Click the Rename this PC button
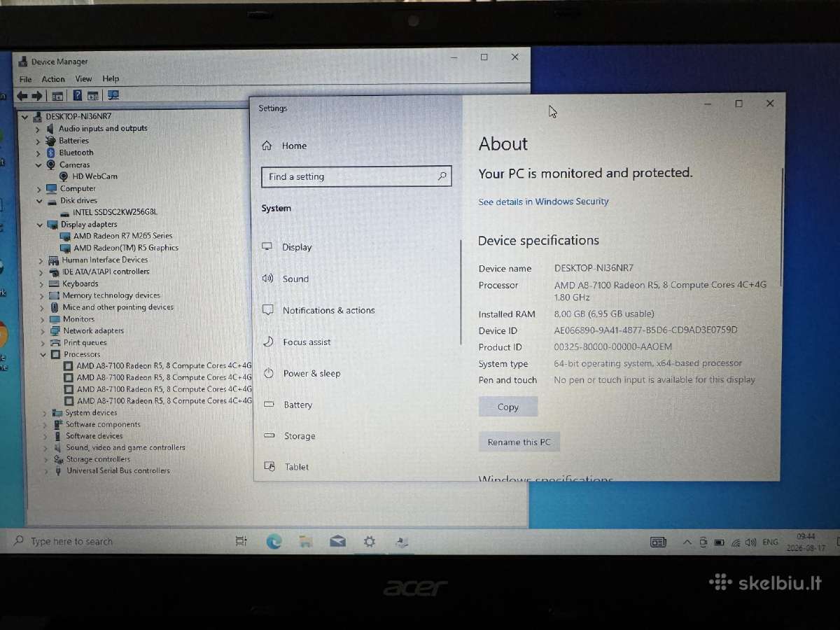840x630 pixels. tap(519, 442)
